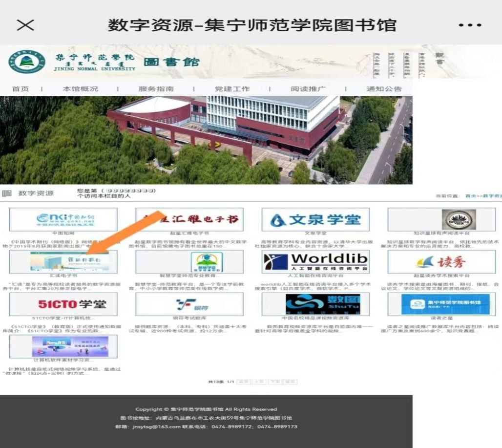Close the page with the X icon

25,25
